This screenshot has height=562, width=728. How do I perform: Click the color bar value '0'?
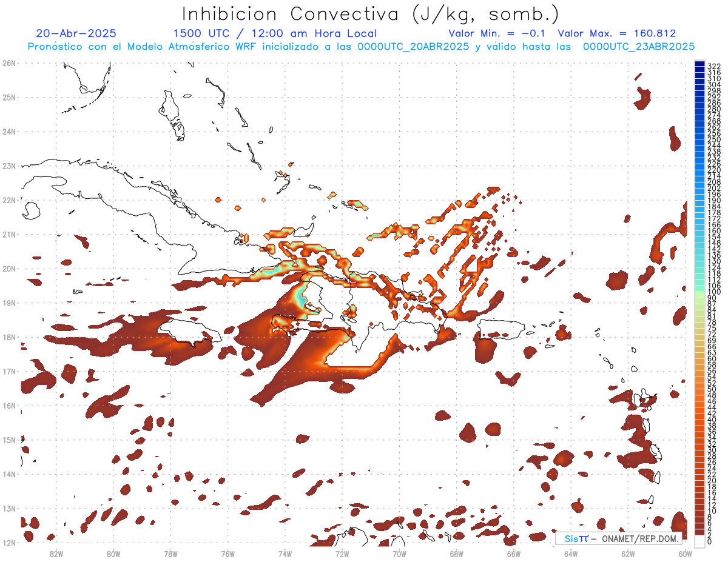coord(710,541)
